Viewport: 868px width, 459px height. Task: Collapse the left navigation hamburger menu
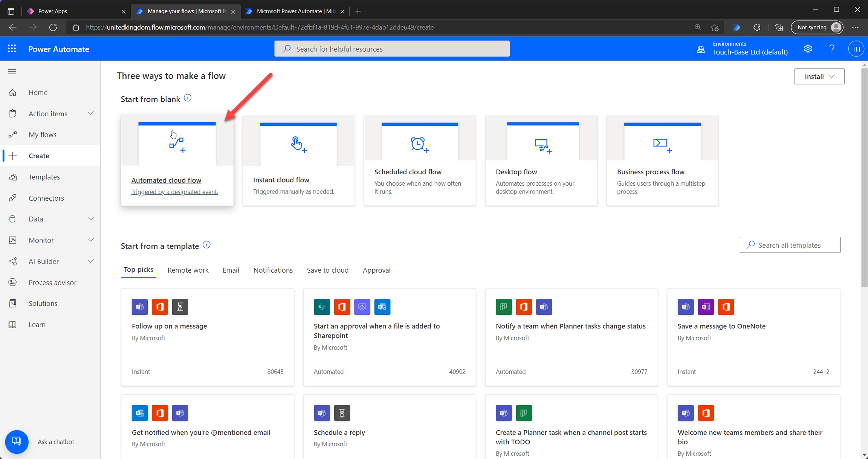pyautogui.click(x=12, y=71)
